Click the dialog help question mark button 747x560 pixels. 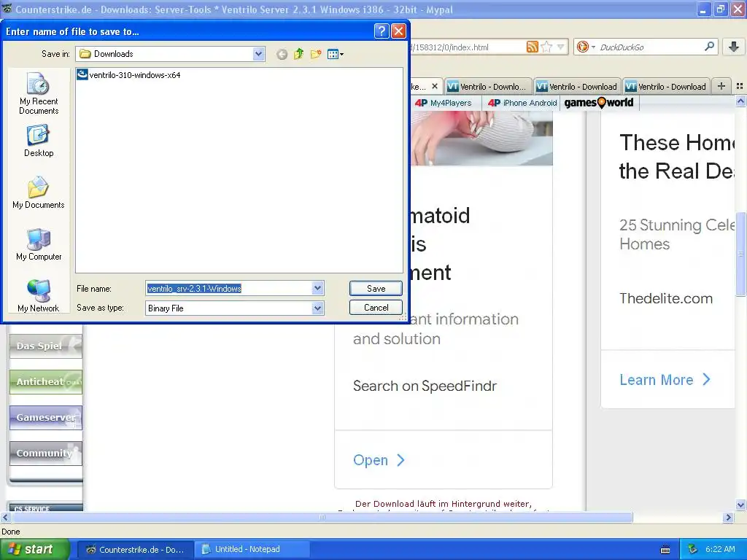click(382, 31)
